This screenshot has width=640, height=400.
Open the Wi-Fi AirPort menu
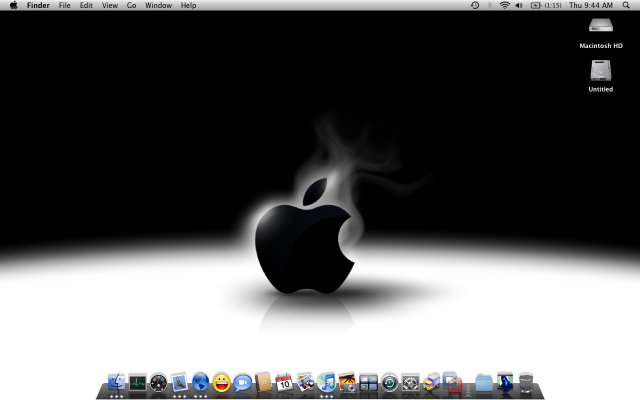[x=505, y=5]
